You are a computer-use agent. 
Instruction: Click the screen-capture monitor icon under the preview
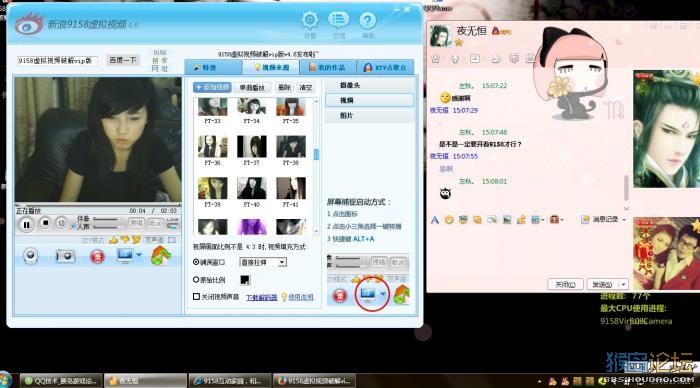click(x=125, y=255)
